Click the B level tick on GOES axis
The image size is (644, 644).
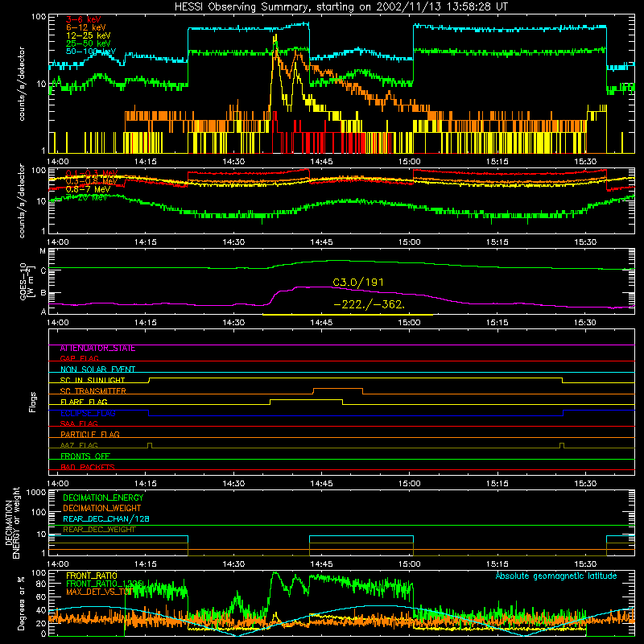[x=43, y=293]
